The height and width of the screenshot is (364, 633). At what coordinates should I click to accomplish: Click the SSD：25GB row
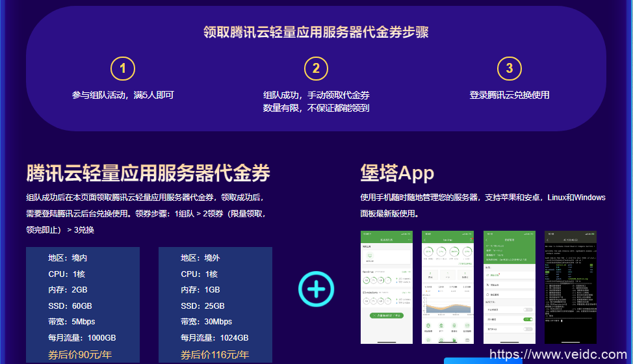[203, 306]
